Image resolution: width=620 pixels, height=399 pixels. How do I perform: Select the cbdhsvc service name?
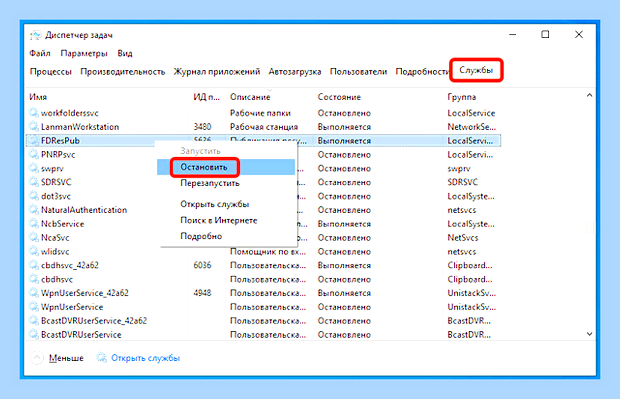57,279
